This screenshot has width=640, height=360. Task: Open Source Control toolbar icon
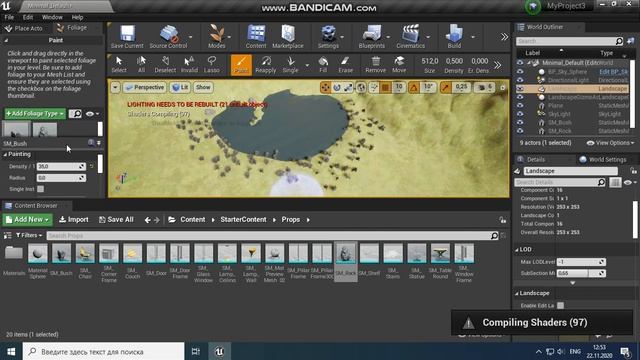point(168,36)
